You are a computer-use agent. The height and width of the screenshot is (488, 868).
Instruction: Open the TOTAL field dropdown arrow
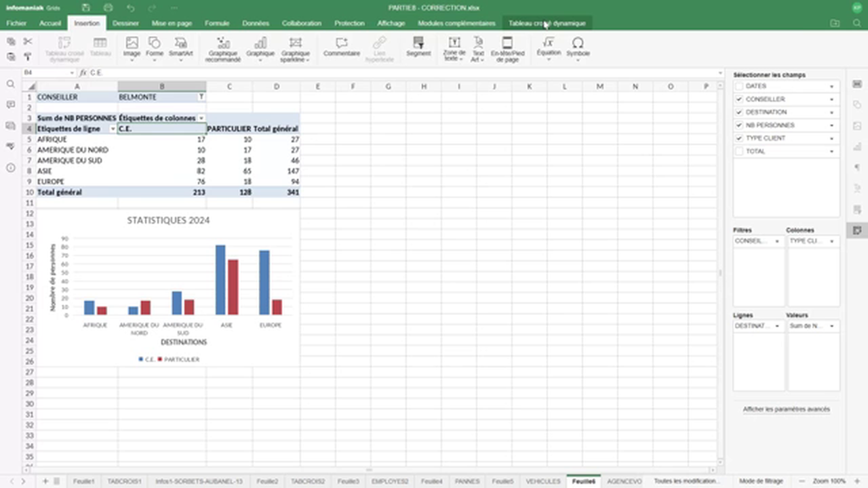[x=832, y=152]
